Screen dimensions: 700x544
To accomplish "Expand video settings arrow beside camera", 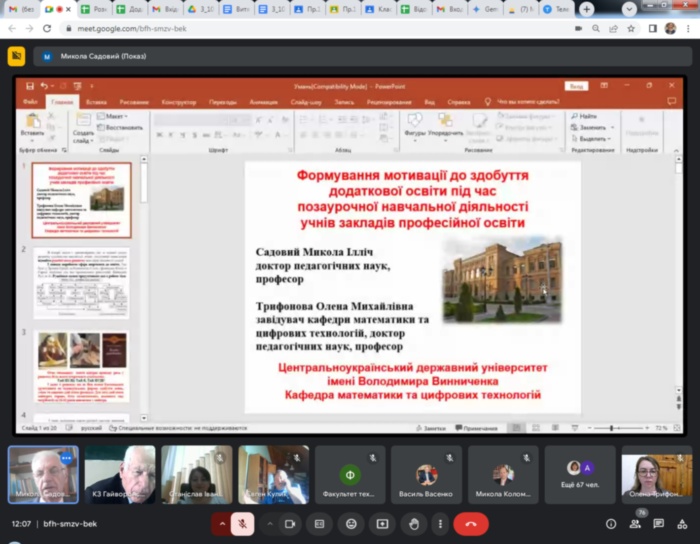I will click(268, 523).
